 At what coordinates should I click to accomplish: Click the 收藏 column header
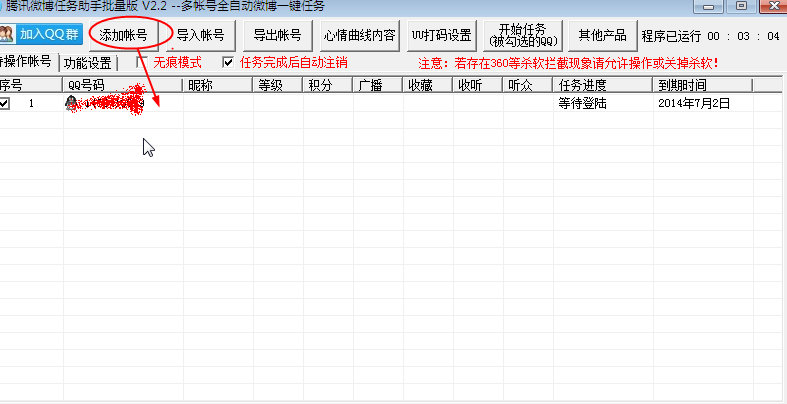428,85
